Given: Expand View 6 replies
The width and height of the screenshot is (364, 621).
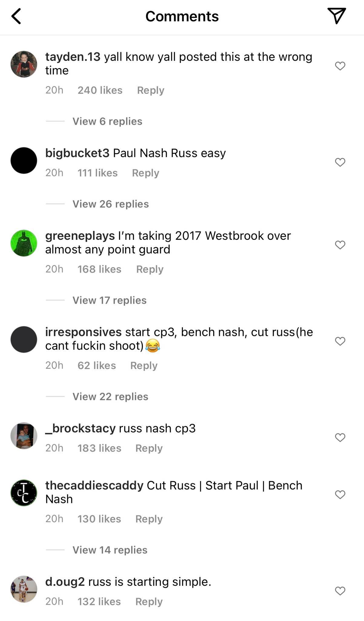Looking at the screenshot, I should click(107, 121).
